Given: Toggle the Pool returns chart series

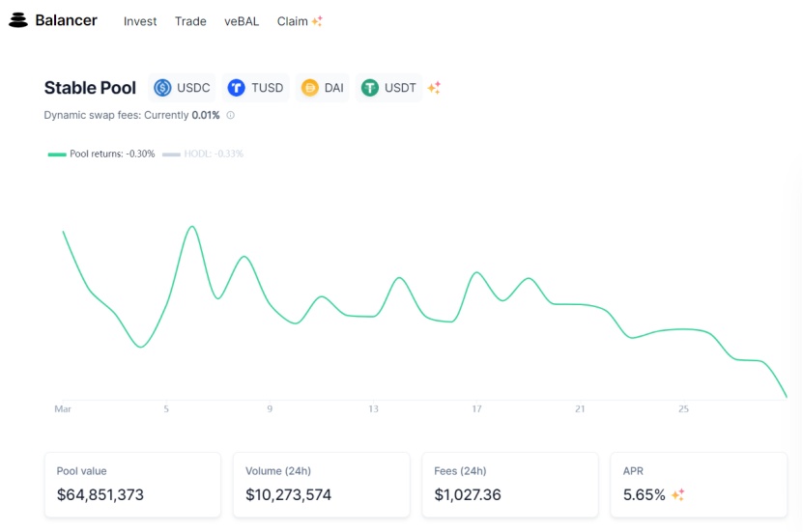Looking at the screenshot, I should click(101, 154).
